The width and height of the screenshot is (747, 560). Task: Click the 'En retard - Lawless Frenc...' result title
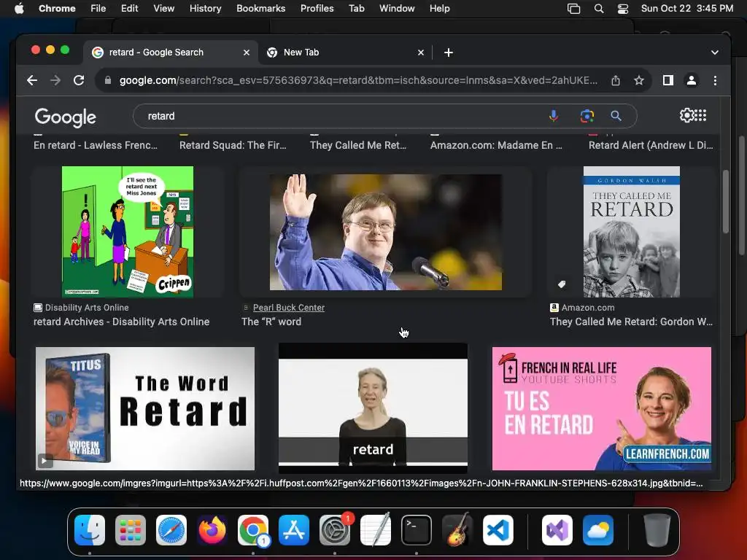point(96,145)
